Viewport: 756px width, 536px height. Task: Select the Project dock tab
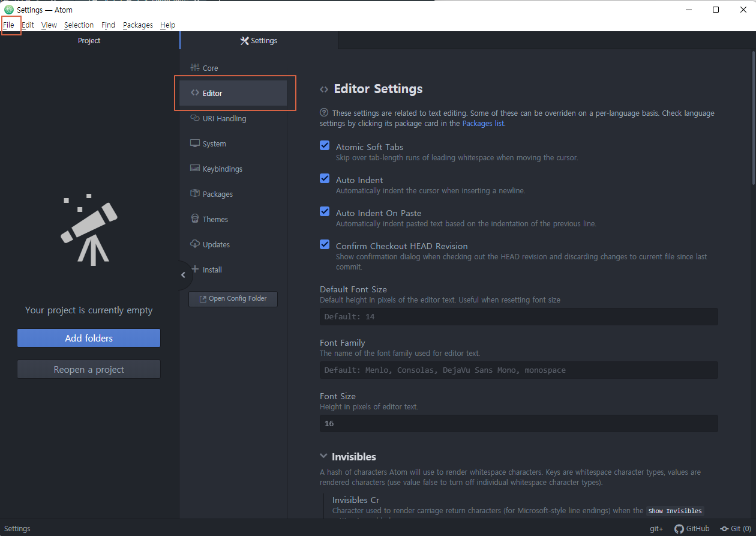[x=89, y=41]
